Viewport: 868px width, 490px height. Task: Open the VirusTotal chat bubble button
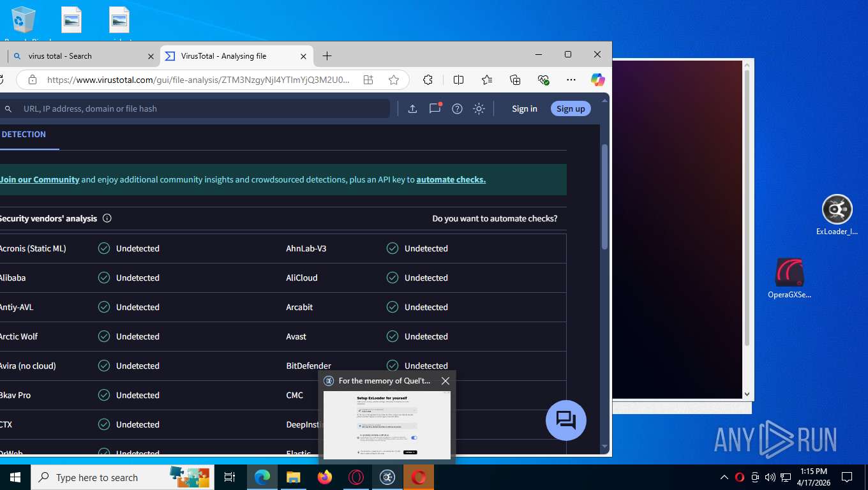coord(566,420)
